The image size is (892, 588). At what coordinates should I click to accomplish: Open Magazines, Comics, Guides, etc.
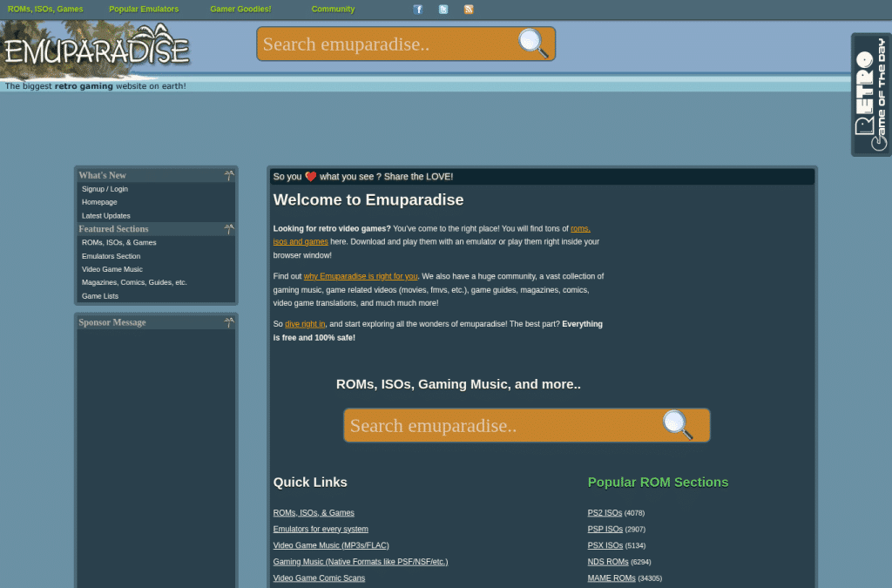tap(134, 282)
